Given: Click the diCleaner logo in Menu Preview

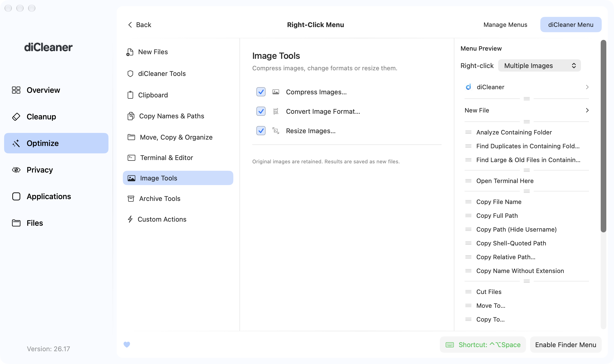Looking at the screenshot, I should point(468,87).
